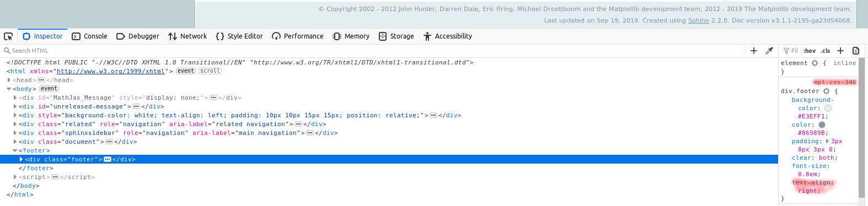Open the Network tab
868x206 pixels.
tap(187, 36)
